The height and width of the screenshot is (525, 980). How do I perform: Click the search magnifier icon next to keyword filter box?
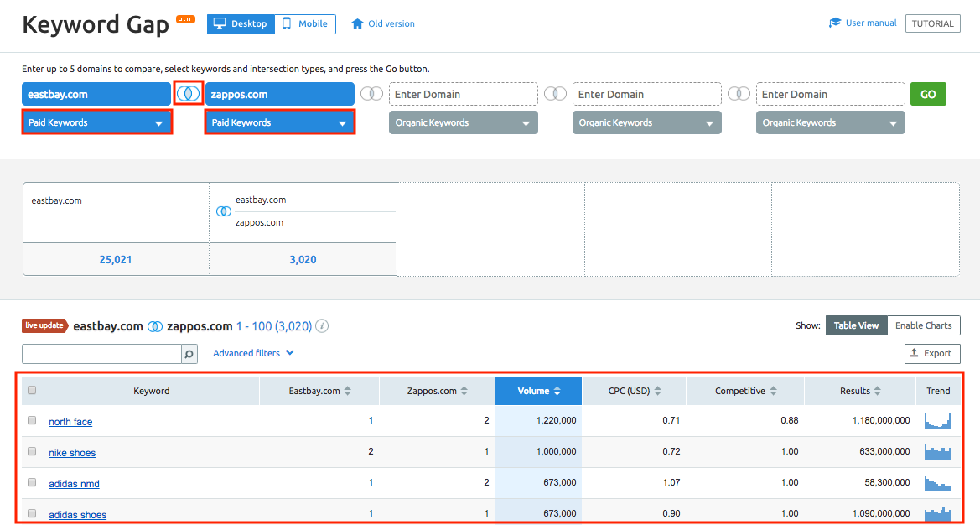pyautogui.click(x=189, y=354)
